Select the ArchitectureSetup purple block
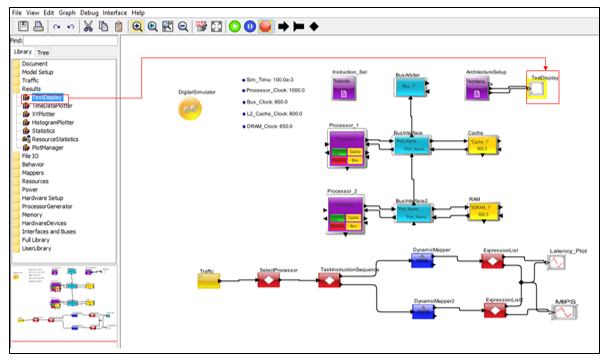This screenshot has width=606, height=362. 477,88
